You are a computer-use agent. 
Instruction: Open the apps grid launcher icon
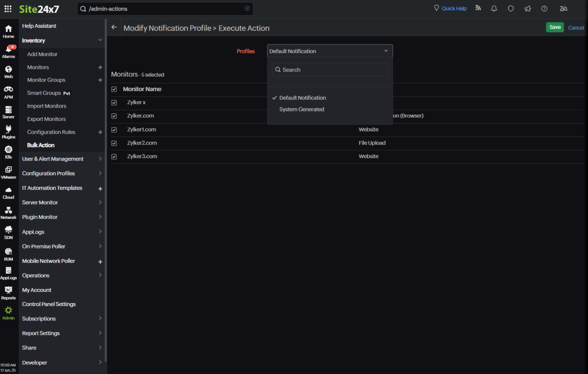tap(8, 9)
